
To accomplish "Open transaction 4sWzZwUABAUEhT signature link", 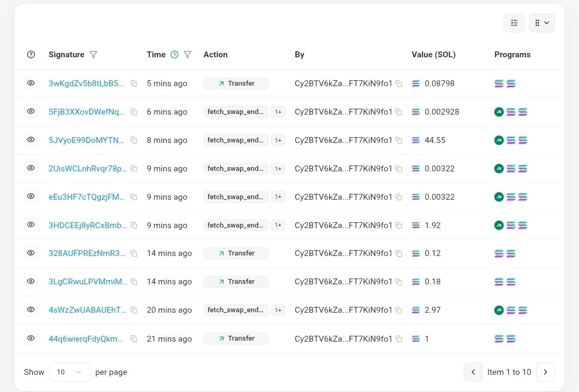I will coord(87,310).
